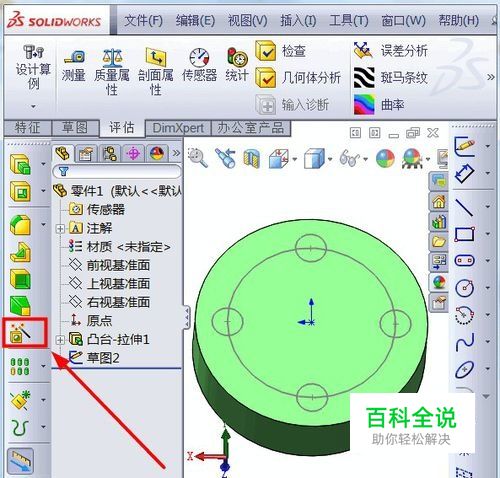Expand the 注解 (Annotations) tree node
The width and height of the screenshot is (500, 478).
pyautogui.click(x=60, y=229)
